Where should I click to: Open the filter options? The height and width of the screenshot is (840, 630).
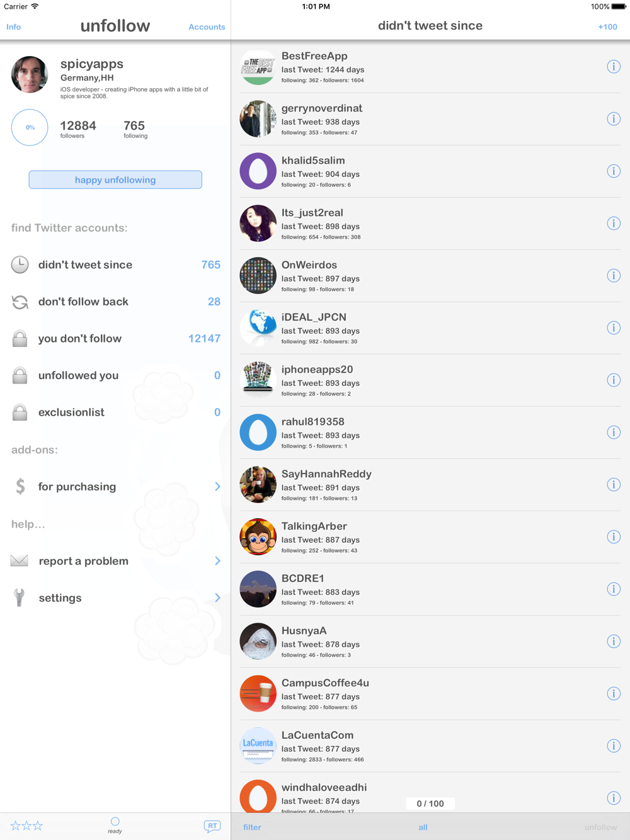[x=252, y=827]
